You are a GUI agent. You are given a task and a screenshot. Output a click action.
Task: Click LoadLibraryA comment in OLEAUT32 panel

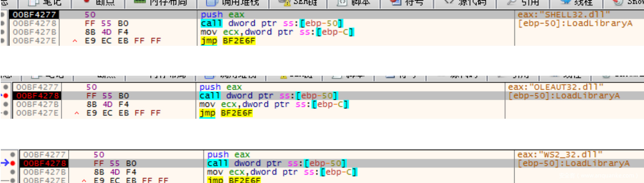[564, 96]
